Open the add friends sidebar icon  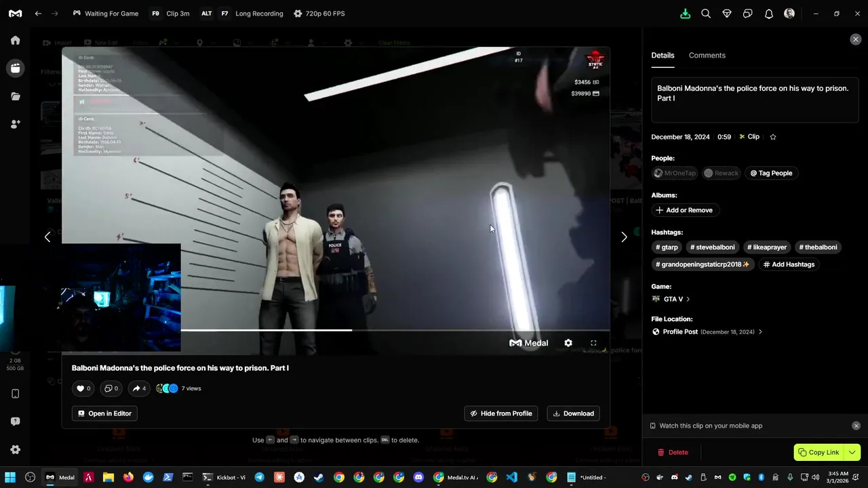(x=15, y=124)
